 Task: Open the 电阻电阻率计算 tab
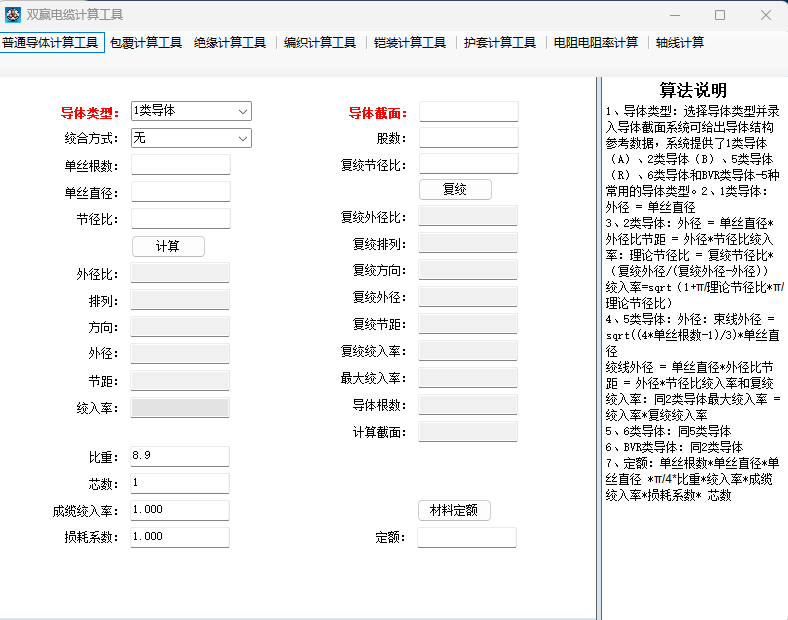596,43
